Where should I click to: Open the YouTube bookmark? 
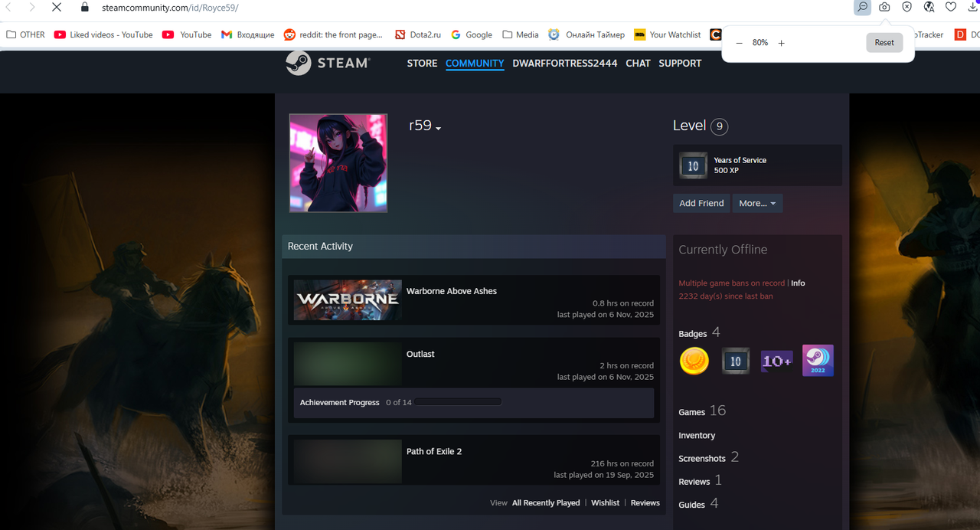[x=187, y=34]
